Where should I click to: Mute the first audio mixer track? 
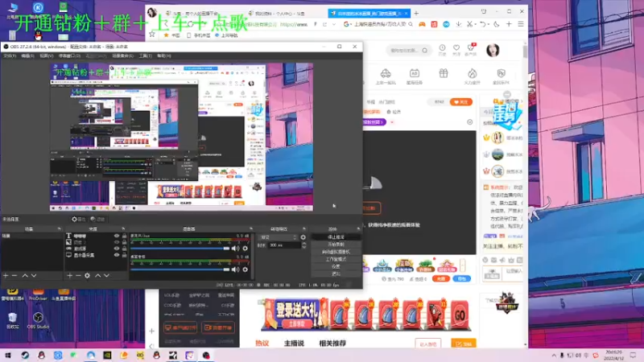tap(235, 249)
